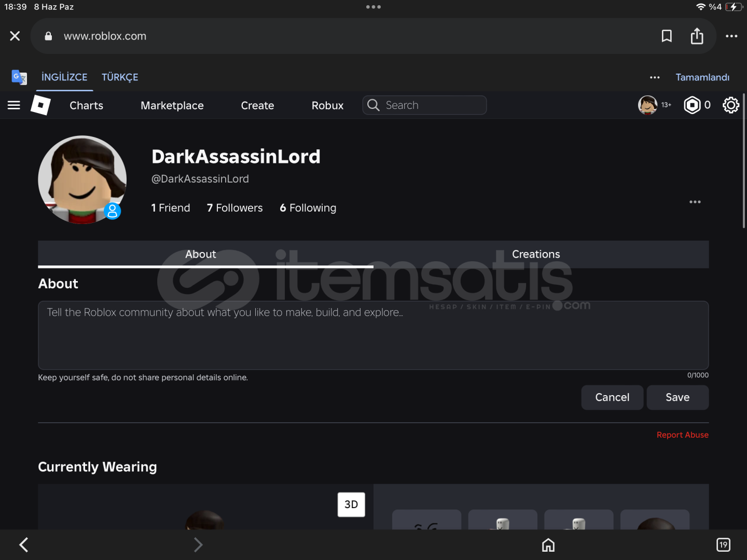The height and width of the screenshot is (560, 747).
Task: Open the Marketplace page
Action: coord(172,105)
